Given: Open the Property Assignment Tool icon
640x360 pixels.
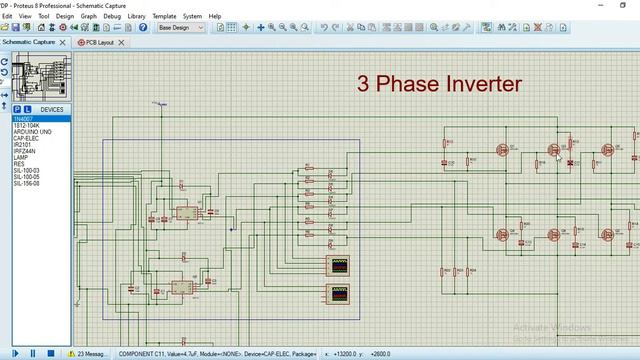Looking at the screenshot, I should [x=513, y=27].
